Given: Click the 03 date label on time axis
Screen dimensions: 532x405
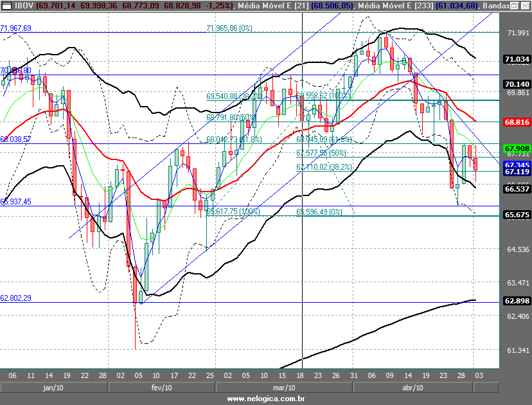Looking at the screenshot, I should (479, 375).
